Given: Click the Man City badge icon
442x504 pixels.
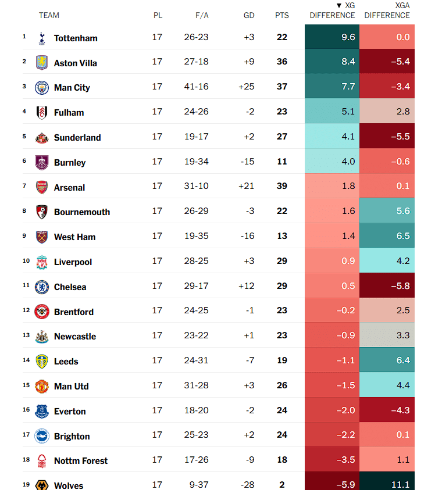Looking at the screenshot, I should point(41,87).
